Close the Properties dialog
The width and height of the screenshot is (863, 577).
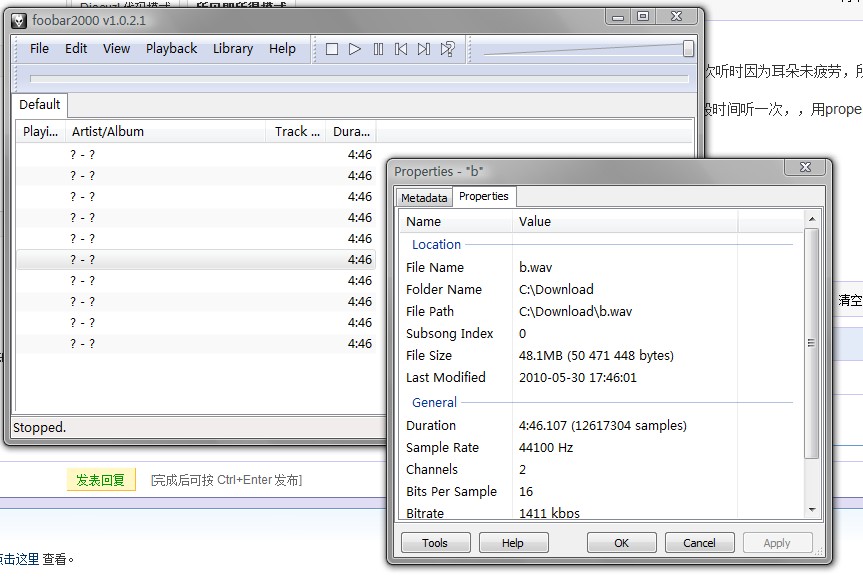pyautogui.click(x=805, y=167)
